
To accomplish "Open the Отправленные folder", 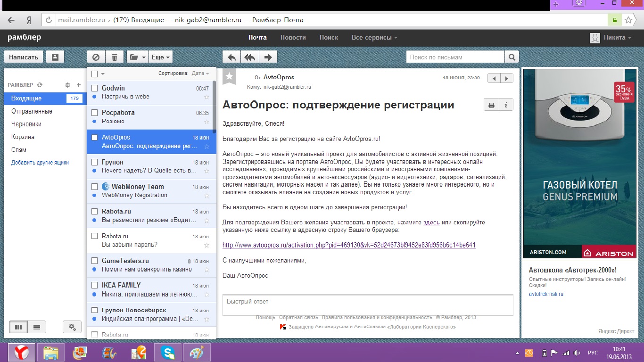I will 32,111.
